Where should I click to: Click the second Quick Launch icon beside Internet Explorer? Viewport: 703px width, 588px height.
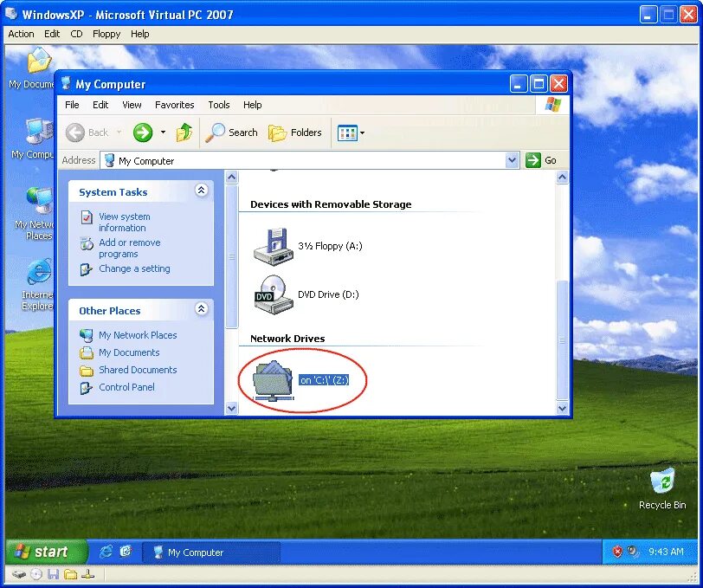[x=126, y=552]
